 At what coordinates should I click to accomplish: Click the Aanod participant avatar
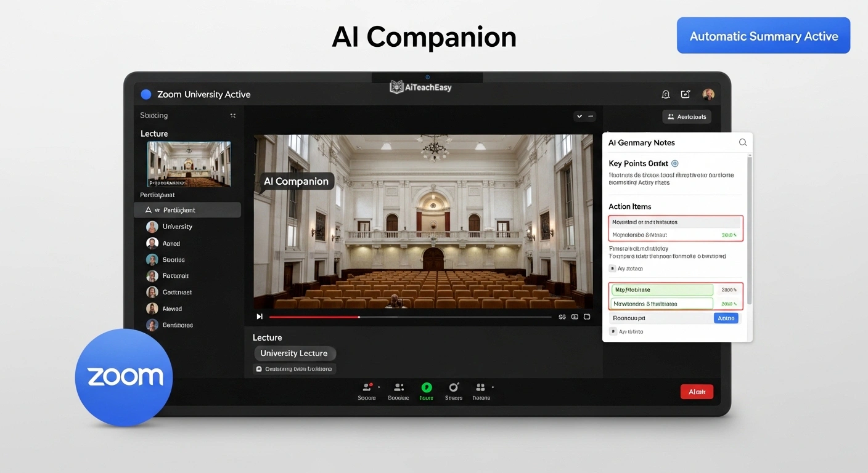click(152, 243)
